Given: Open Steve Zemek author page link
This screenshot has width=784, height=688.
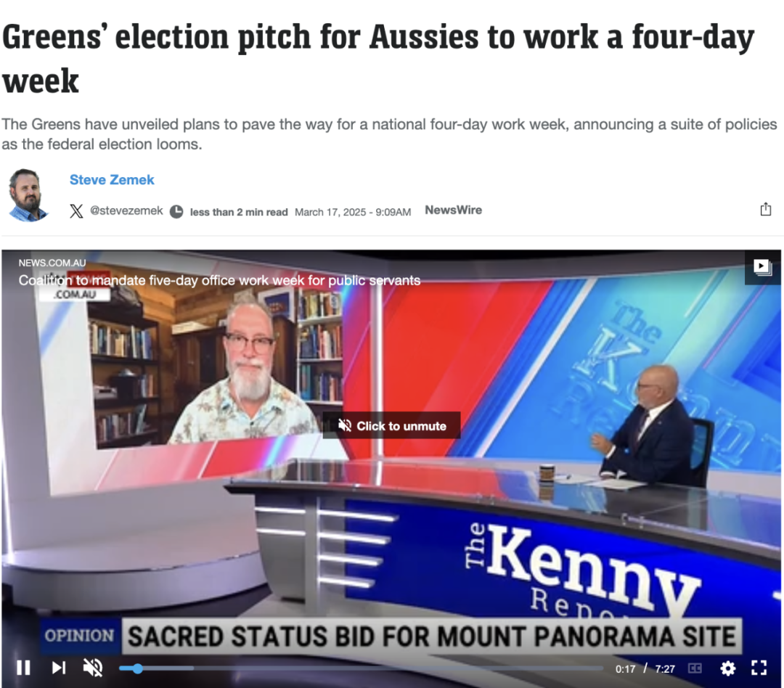Looking at the screenshot, I should (112, 180).
